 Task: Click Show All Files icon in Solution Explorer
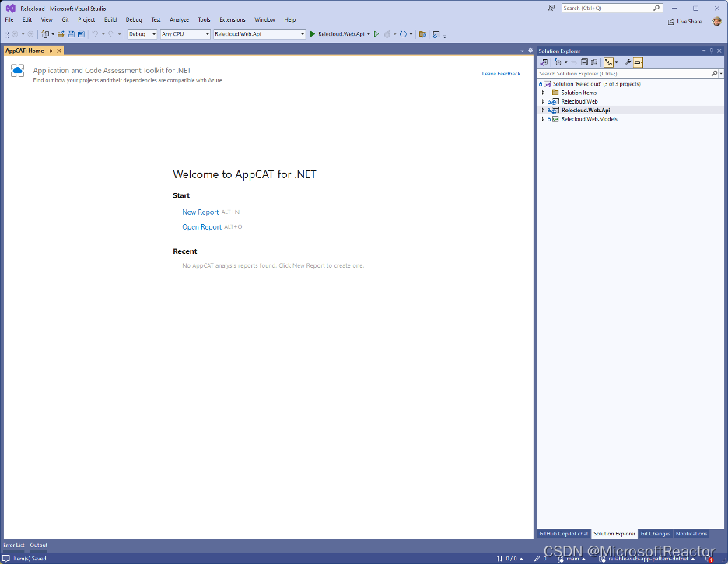[x=594, y=62]
